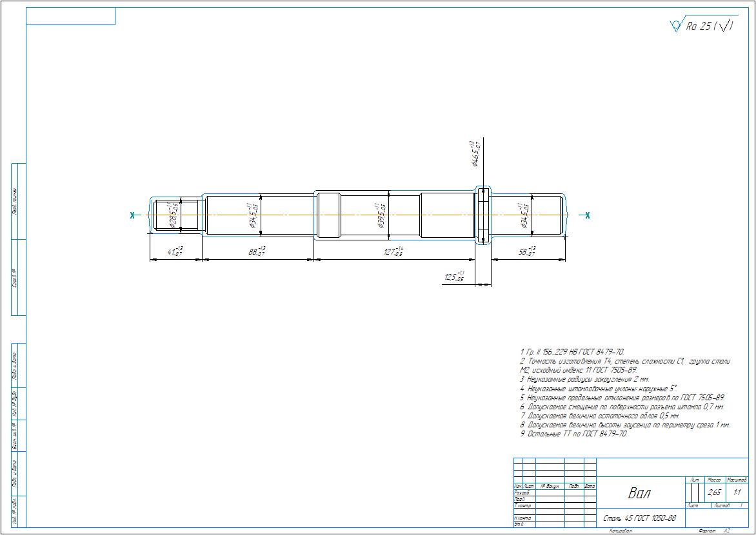
Task: Select the ø28,5 diameter dimension
Action: tap(173, 215)
